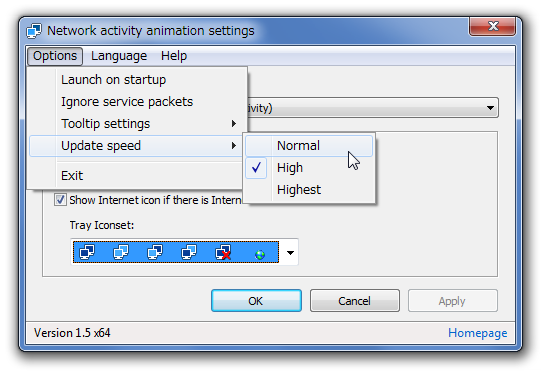
Task: Open the Tray Iconset dropdown arrow
Action: (x=290, y=252)
